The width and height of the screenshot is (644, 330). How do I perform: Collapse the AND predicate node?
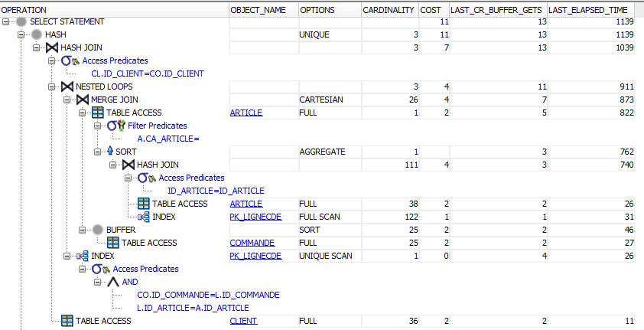click(x=97, y=283)
